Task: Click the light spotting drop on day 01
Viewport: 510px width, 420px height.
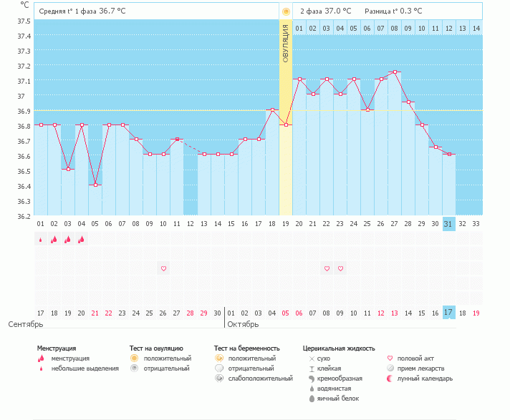Action: (41, 240)
